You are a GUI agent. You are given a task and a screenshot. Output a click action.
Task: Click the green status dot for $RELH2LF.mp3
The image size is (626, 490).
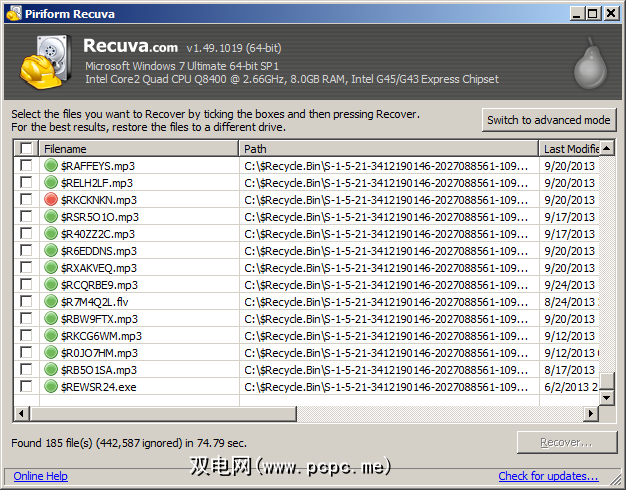(x=51, y=183)
